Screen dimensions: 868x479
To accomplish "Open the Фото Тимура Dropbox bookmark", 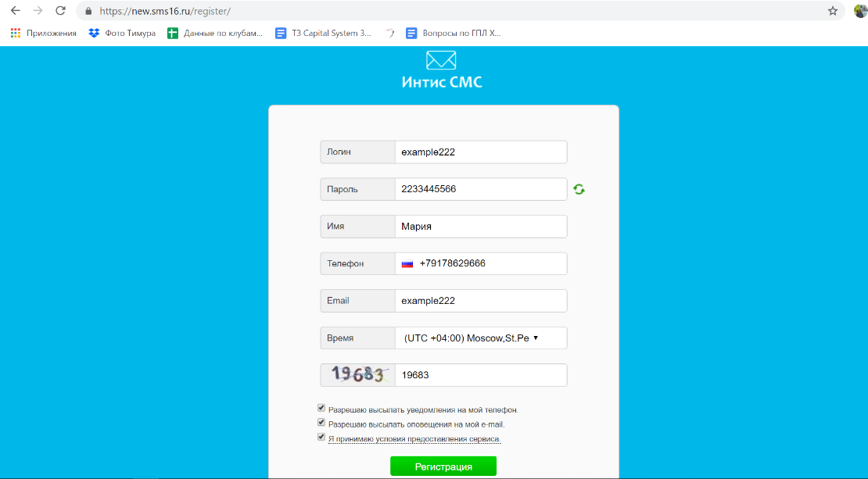I will [x=122, y=33].
